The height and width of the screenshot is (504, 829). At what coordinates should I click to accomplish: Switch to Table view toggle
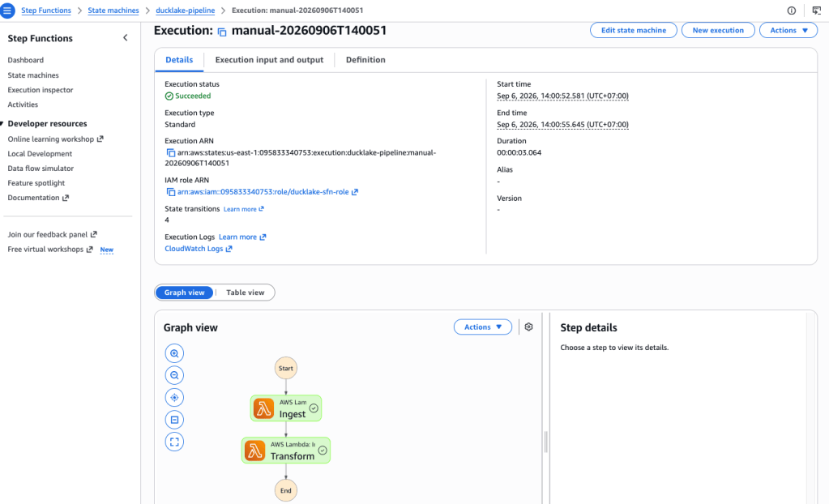(x=246, y=293)
